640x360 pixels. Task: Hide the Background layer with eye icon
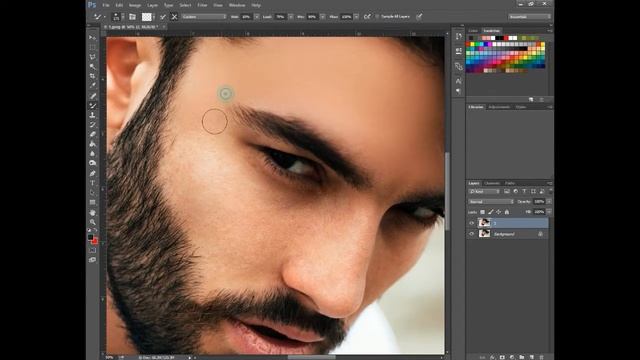(472, 234)
